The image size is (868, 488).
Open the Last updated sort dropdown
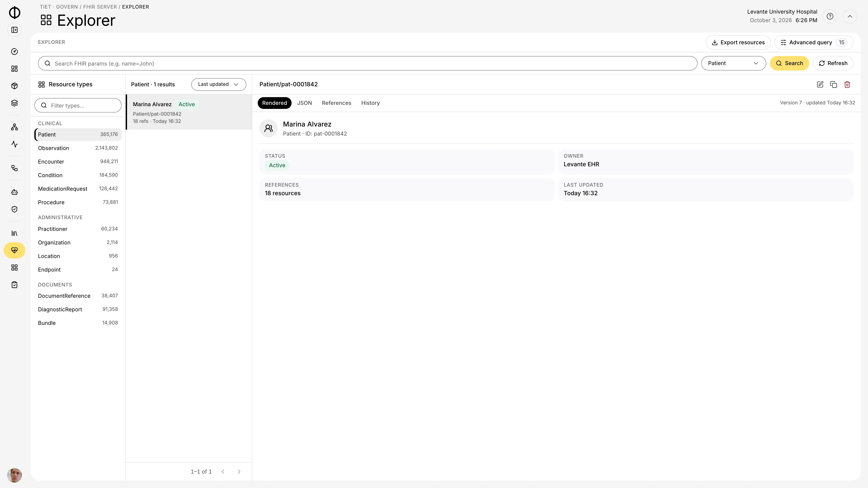tap(218, 84)
